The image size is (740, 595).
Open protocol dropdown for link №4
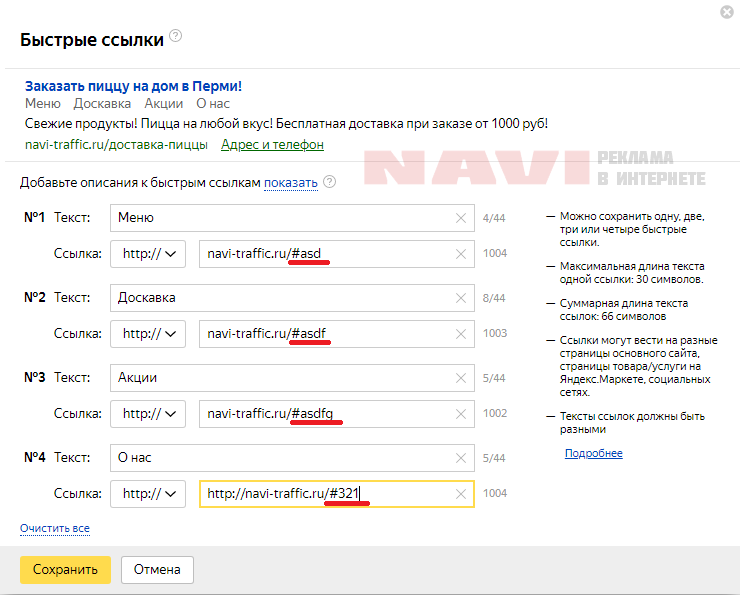(x=148, y=494)
